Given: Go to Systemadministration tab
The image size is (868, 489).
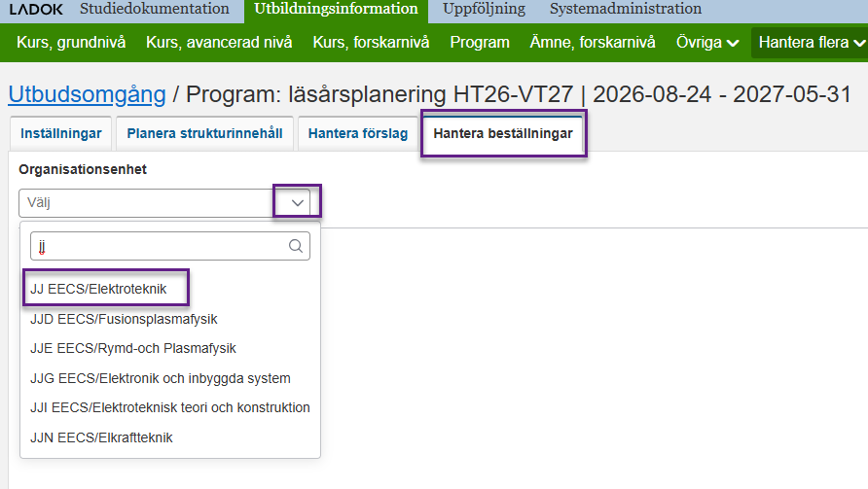Looking at the screenshot, I should pyautogui.click(x=625, y=10).
